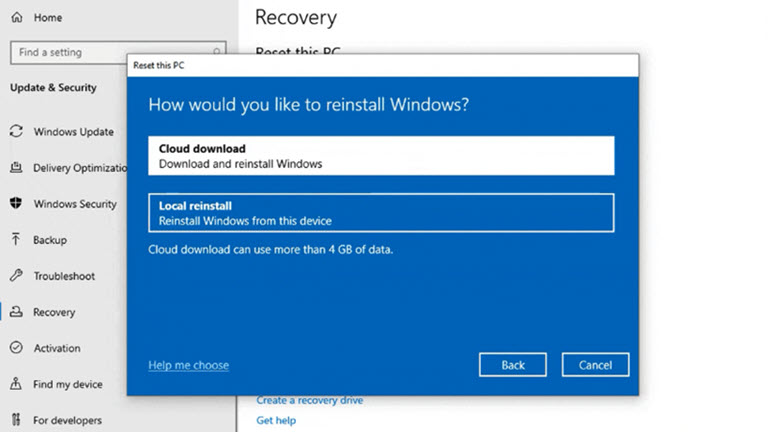Cancel the Reset this PC dialog
The width and height of the screenshot is (768, 432).
pyautogui.click(x=596, y=365)
